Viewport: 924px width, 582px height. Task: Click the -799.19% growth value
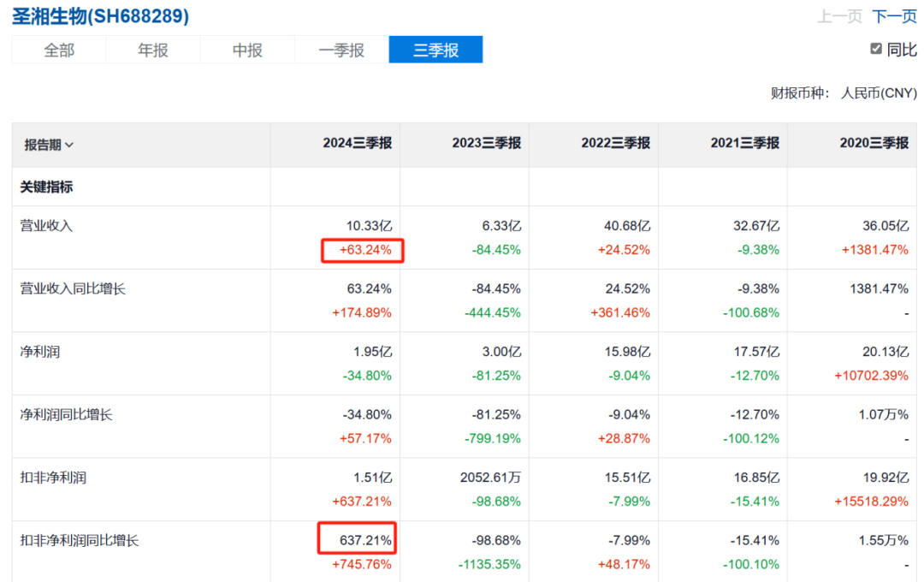coord(493,439)
